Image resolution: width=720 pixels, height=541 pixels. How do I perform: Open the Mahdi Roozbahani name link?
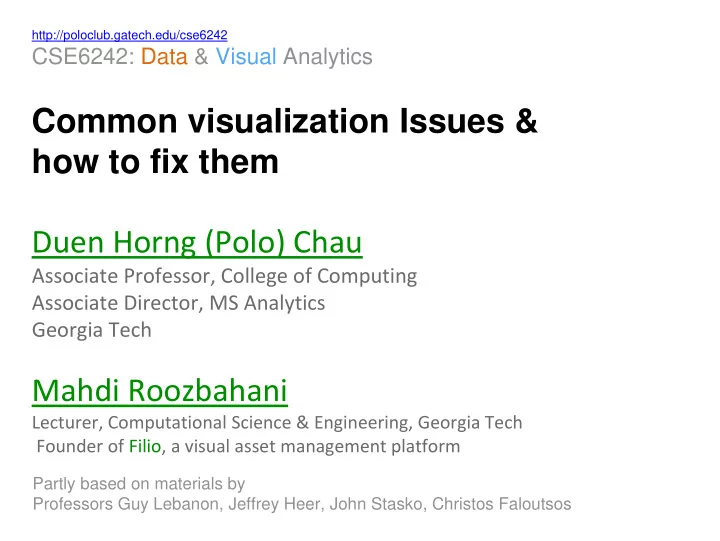pyautogui.click(x=160, y=391)
